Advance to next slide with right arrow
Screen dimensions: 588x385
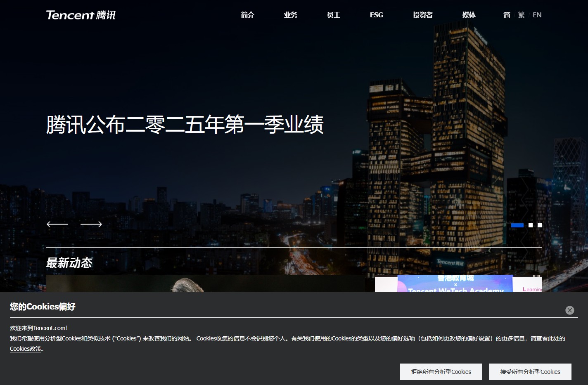tap(91, 224)
